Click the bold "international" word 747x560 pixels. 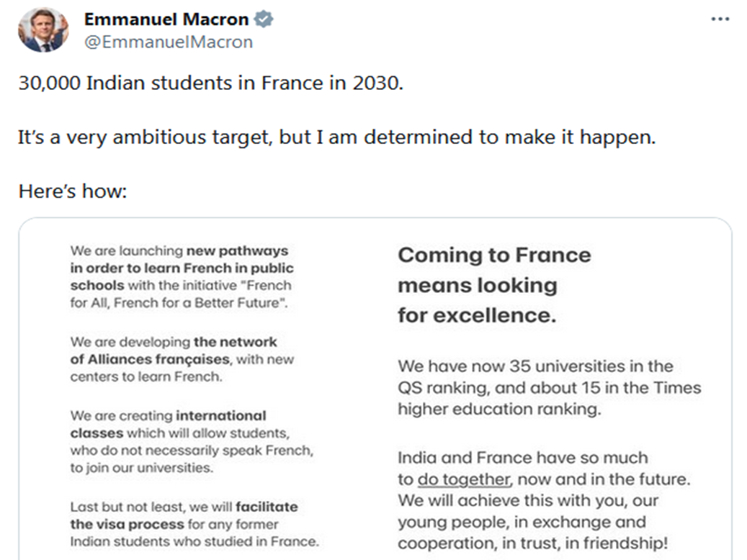(x=220, y=415)
